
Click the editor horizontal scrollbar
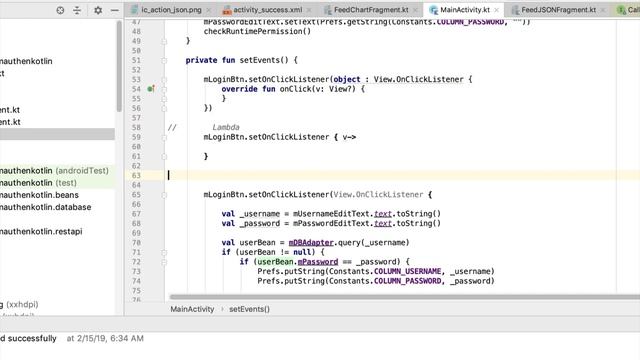point(404,297)
